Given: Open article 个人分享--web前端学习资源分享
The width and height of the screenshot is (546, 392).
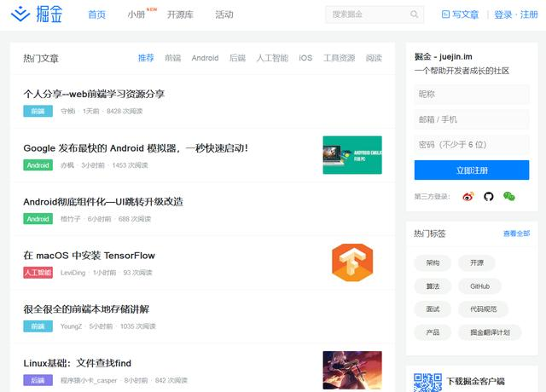Looking at the screenshot, I should [x=94, y=94].
